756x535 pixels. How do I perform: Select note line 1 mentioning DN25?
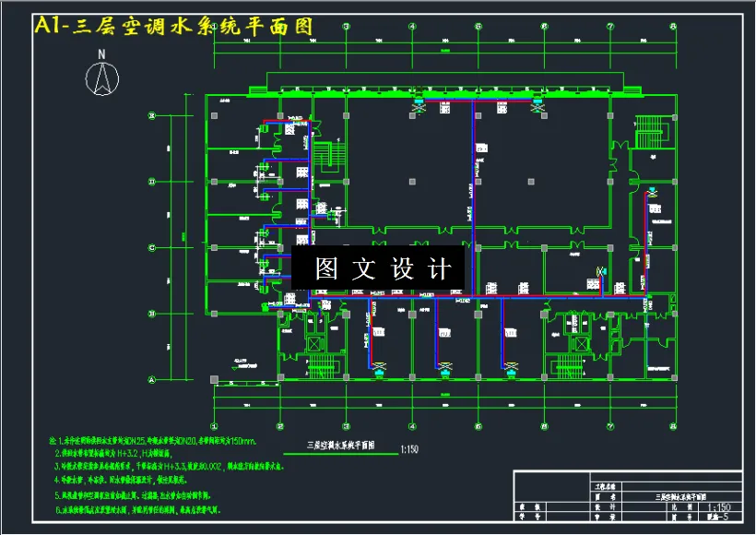click(x=153, y=441)
